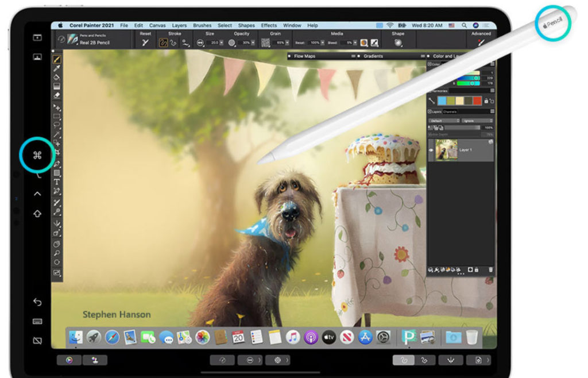
Task: Select the Layer Adjuster tool
Action: click(x=57, y=107)
